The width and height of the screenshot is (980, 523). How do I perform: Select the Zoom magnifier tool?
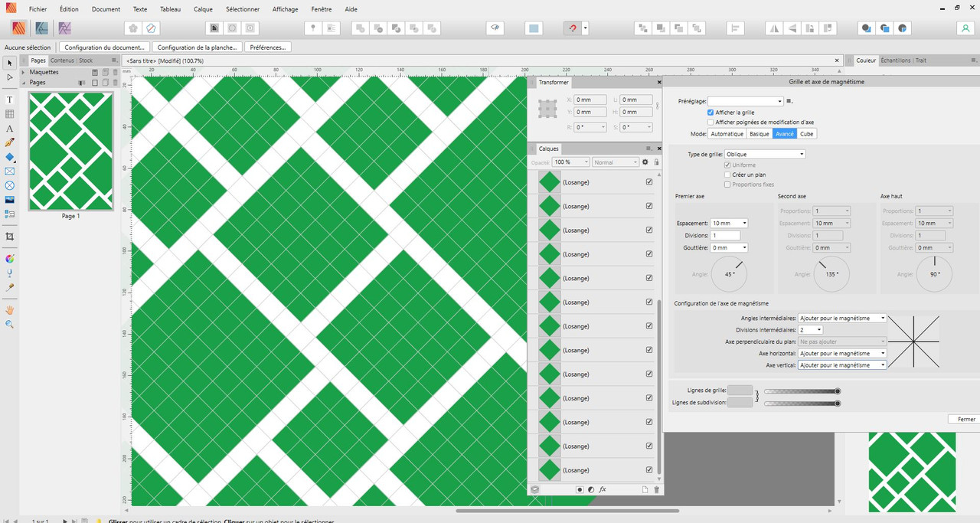click(x=10, y=324)
